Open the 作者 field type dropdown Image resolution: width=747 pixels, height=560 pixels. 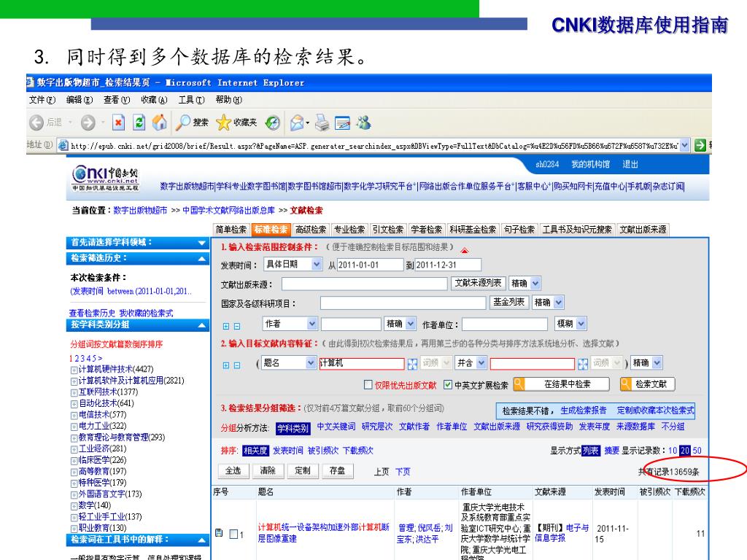pos(312,323)
